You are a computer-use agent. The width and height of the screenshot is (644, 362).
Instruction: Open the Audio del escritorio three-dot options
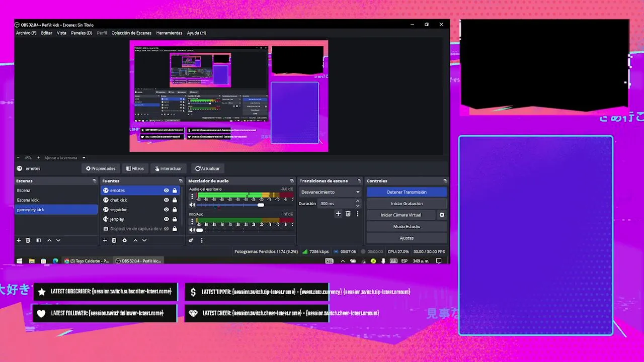tap(192, 197)
